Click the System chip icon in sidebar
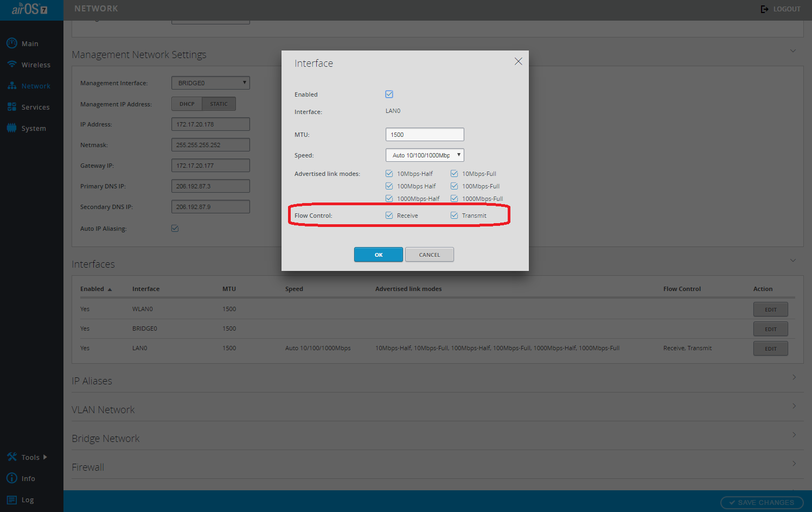 coord(11,128)
